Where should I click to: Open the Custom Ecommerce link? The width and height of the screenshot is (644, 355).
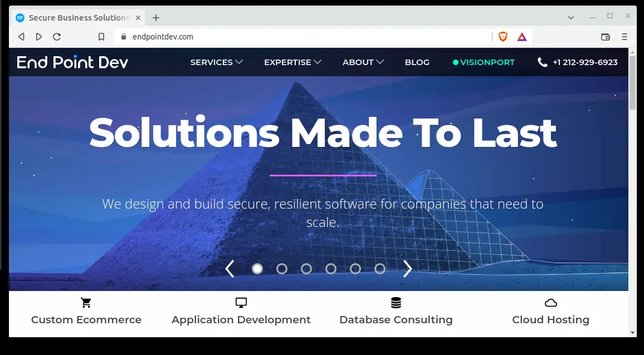(86, 320)
